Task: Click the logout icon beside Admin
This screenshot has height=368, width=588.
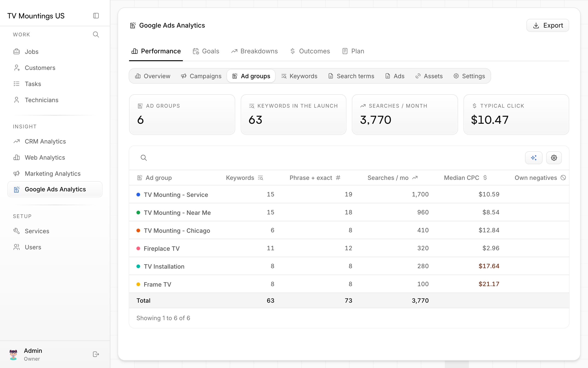Action: 96,354
